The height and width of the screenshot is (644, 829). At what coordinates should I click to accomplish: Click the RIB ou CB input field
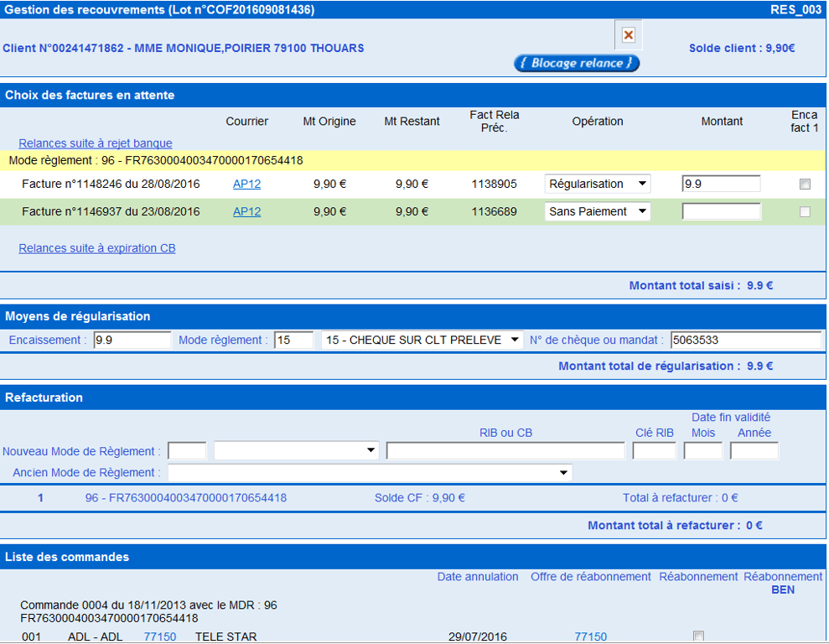[x=505, y=451]
